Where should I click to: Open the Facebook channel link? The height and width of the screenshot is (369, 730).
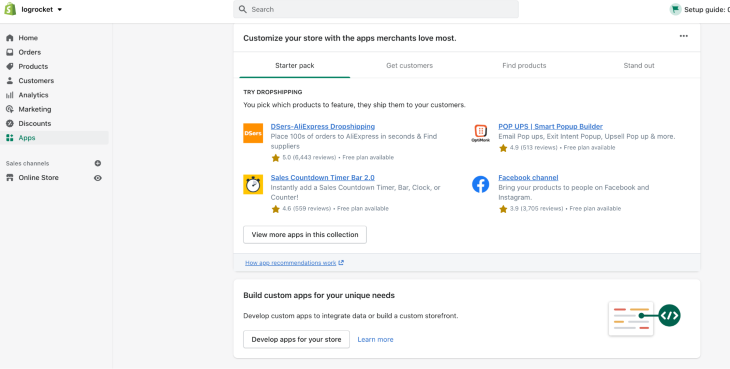pyautogui.click(x=528, y=178)
